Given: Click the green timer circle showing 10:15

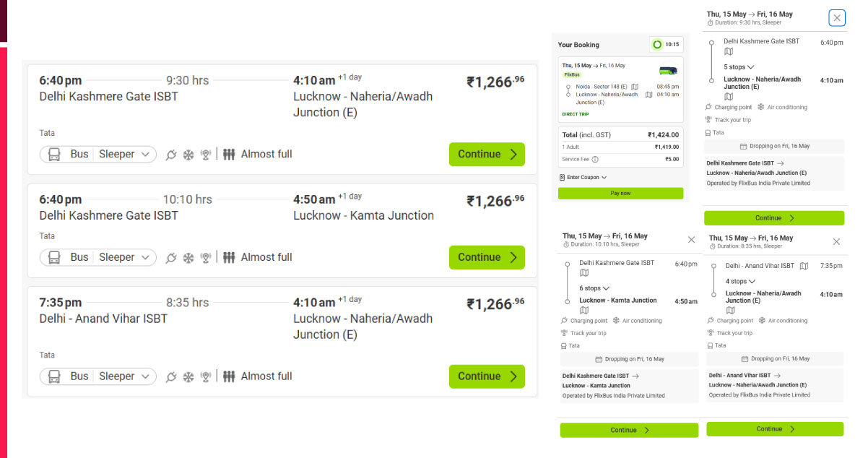Looking at the screenshot, I should tap(657, 45).
